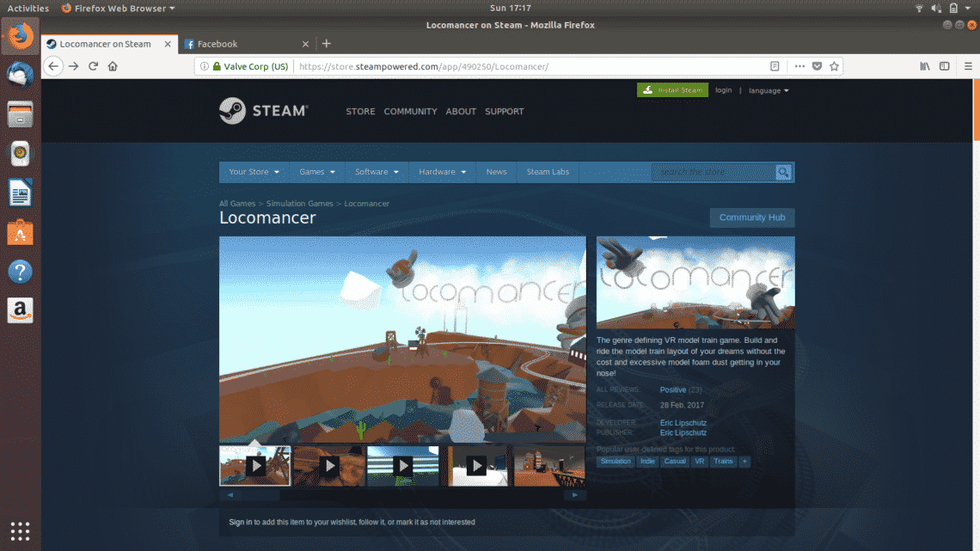Select the Locomancer on Steam tab
Image resolution: width=980 pixels, height=551 pixels.
click(x=110, y=44)
